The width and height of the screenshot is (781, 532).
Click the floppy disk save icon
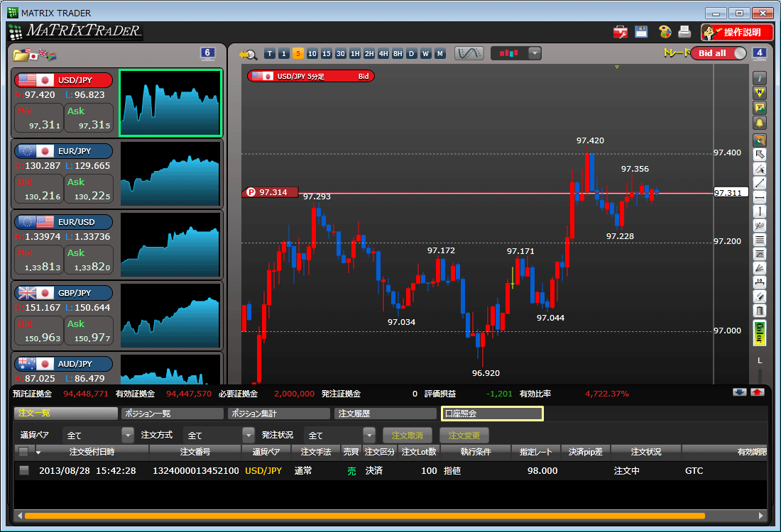(642, 32)
